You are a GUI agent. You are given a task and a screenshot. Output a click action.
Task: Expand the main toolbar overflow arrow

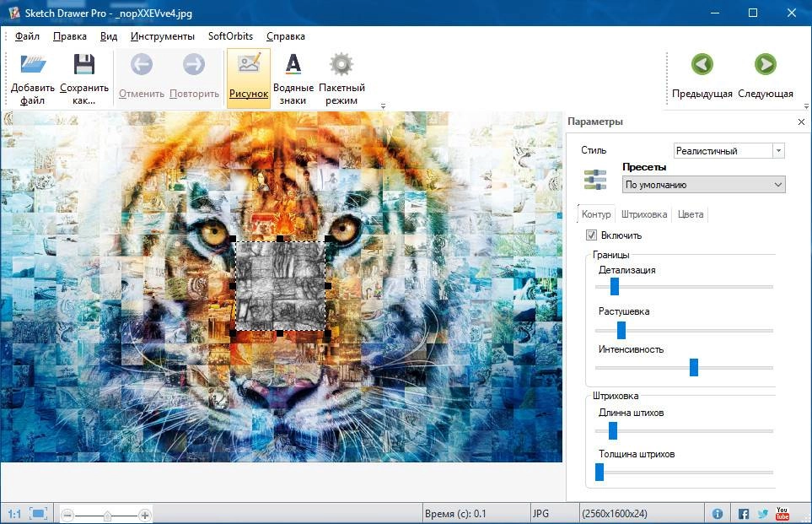[383, 106]
